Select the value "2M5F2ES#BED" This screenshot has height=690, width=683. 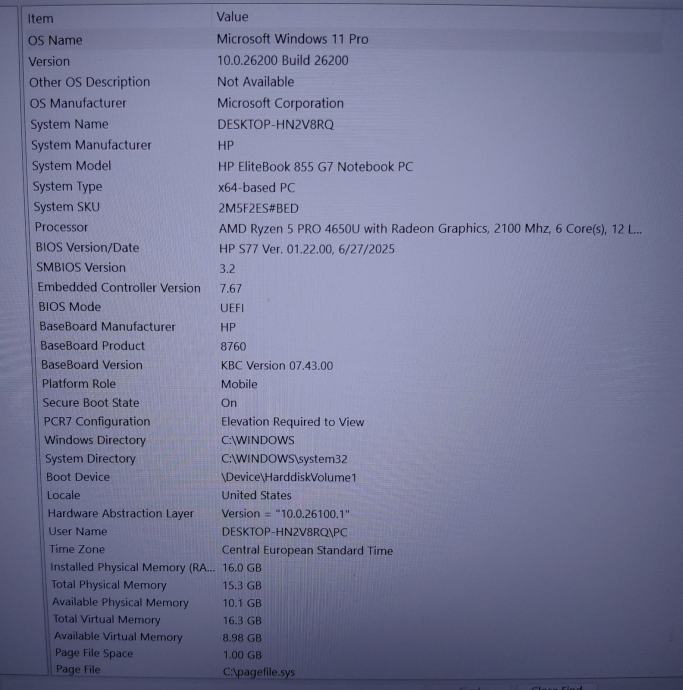pyautogui.click(x=258, y=208)
